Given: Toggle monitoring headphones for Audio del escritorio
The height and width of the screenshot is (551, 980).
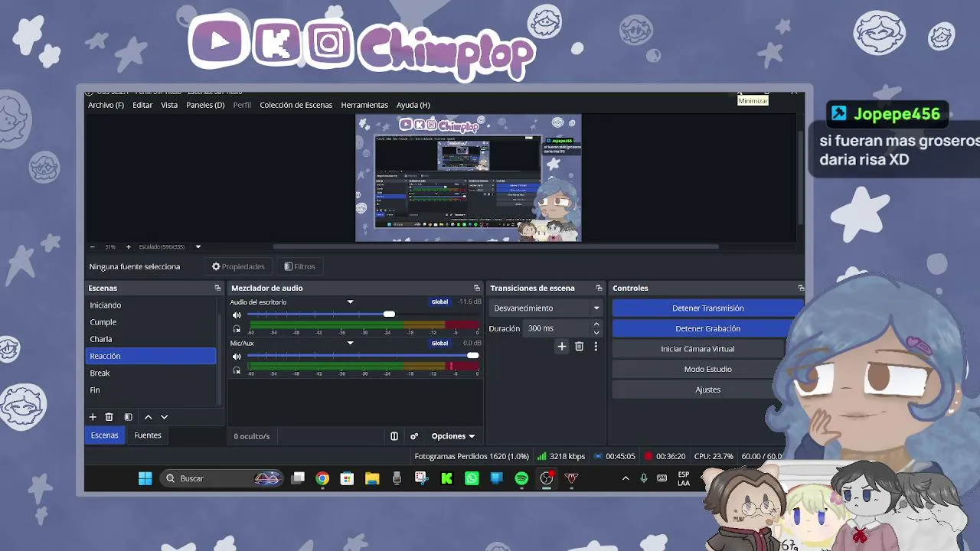Looking at the screenshot, I should tap(237, 329).
